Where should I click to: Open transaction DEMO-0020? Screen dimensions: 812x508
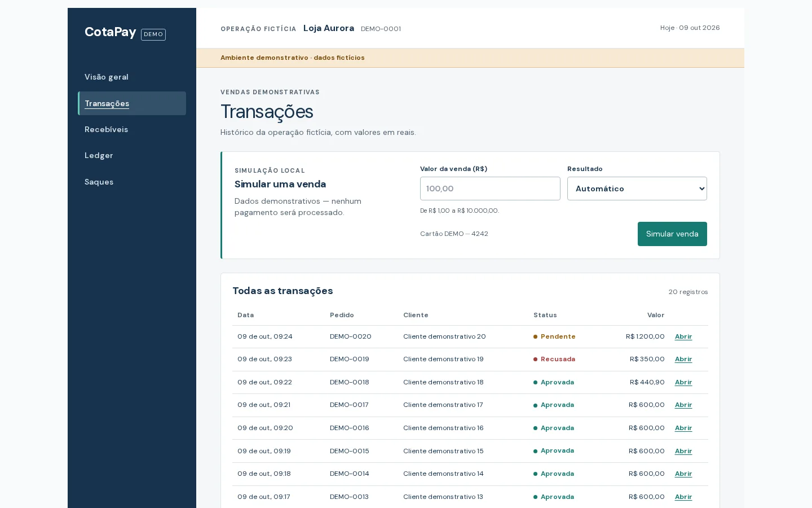click(x=683, y=336)
